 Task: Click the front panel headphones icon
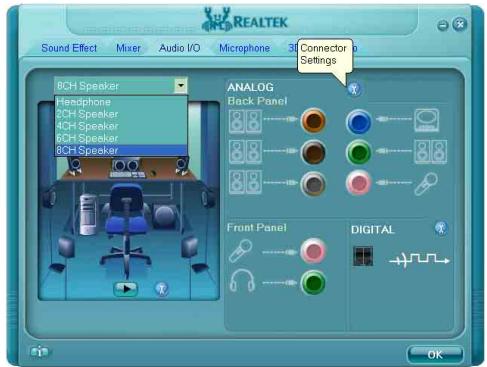pyautogui.click(x=242, y=281)
